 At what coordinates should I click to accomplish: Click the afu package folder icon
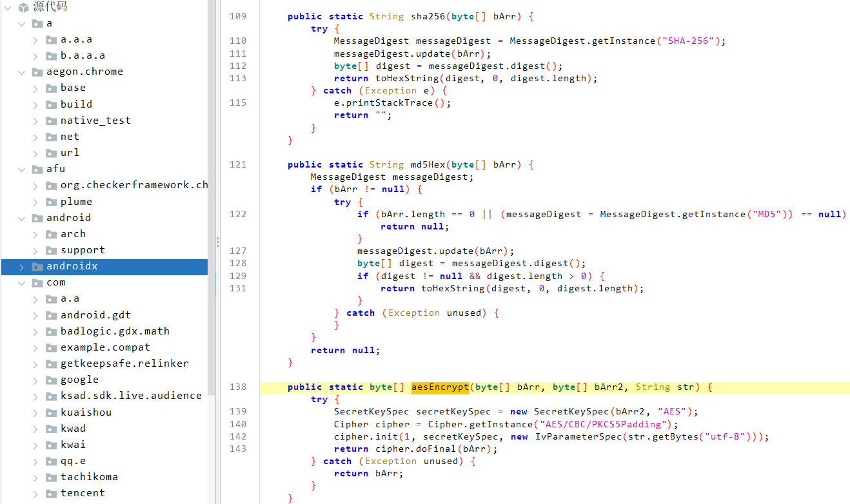[37, 169]
